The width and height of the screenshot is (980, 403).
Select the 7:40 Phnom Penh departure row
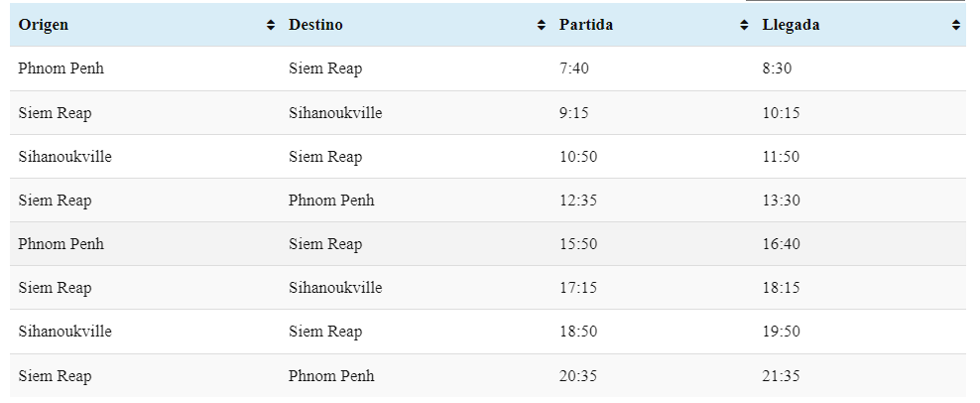[487, 68]
